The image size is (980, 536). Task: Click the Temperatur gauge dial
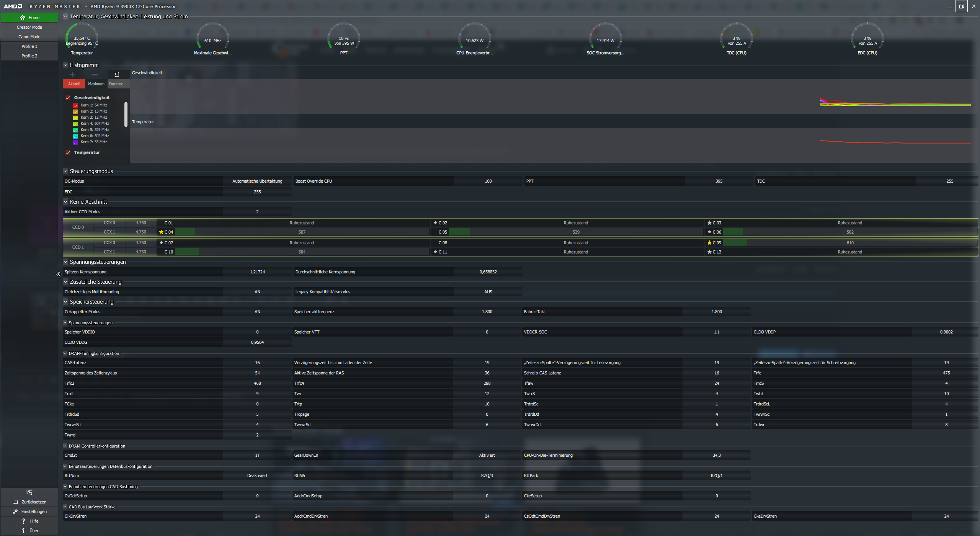click(82, 38)
